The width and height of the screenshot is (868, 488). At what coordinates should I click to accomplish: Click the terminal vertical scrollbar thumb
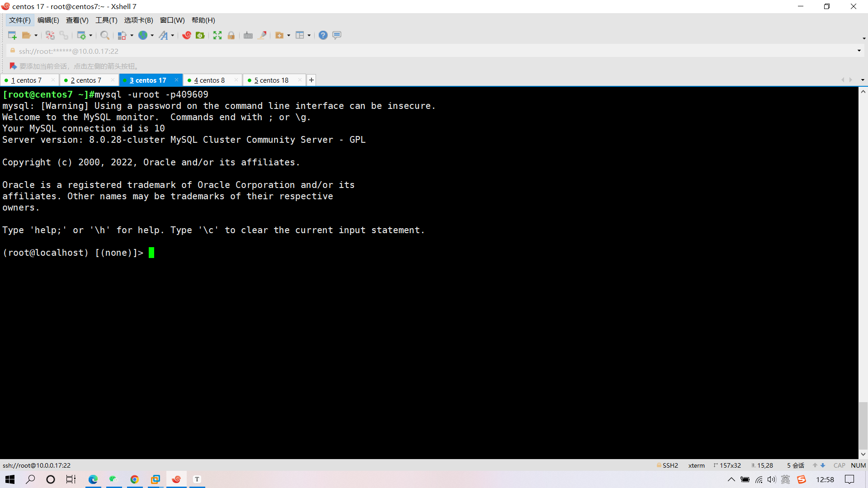(x=863, y=425)
